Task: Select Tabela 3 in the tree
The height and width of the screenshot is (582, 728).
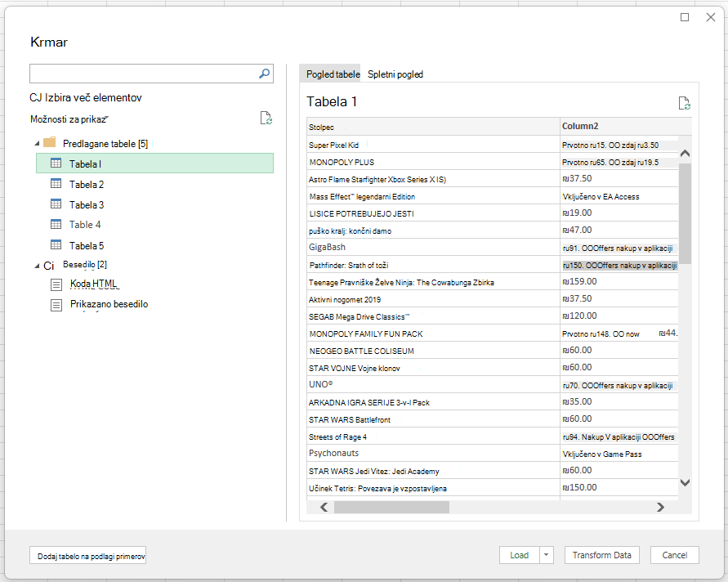Action: 87,205
